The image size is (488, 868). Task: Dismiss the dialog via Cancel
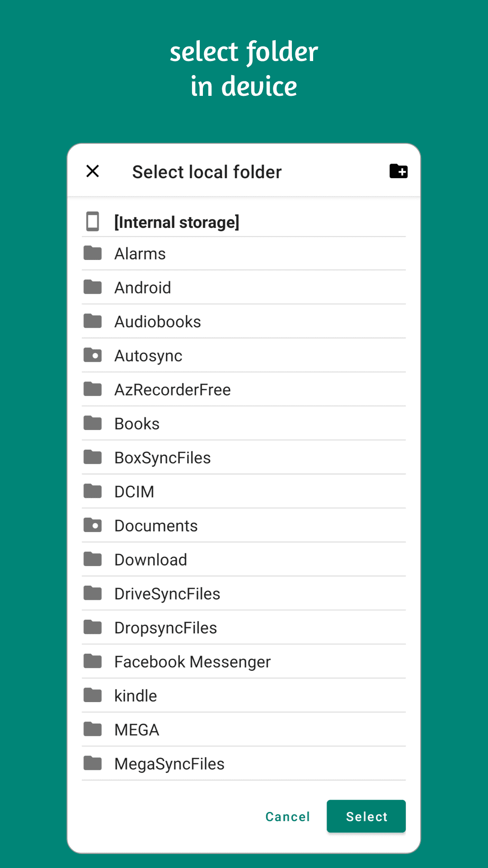pos(287,816)
